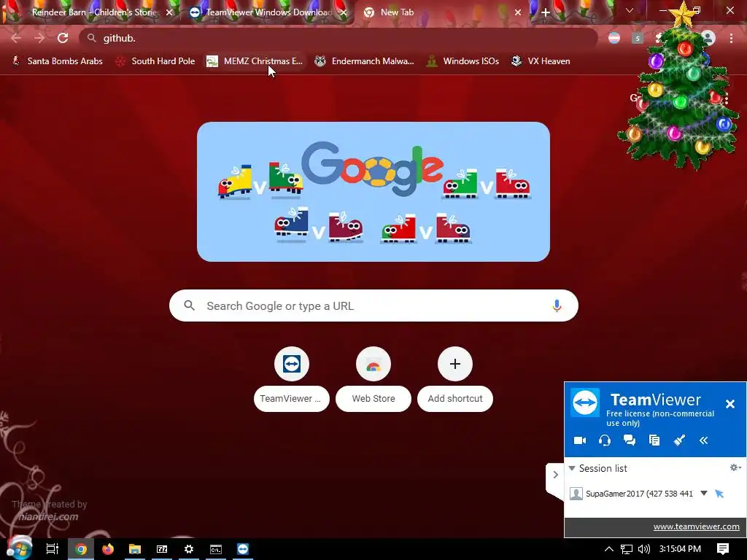Open tab search dropdown chevron
The image size is (747, 560).
coord(630,10)
